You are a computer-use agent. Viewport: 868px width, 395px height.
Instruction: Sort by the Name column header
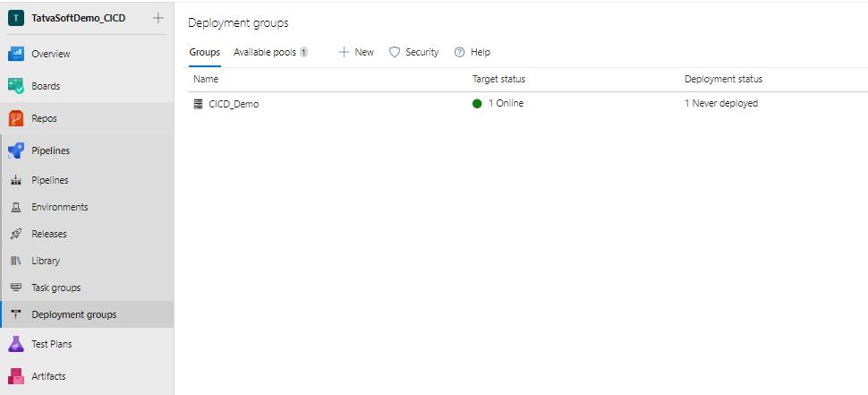point(206,79)
